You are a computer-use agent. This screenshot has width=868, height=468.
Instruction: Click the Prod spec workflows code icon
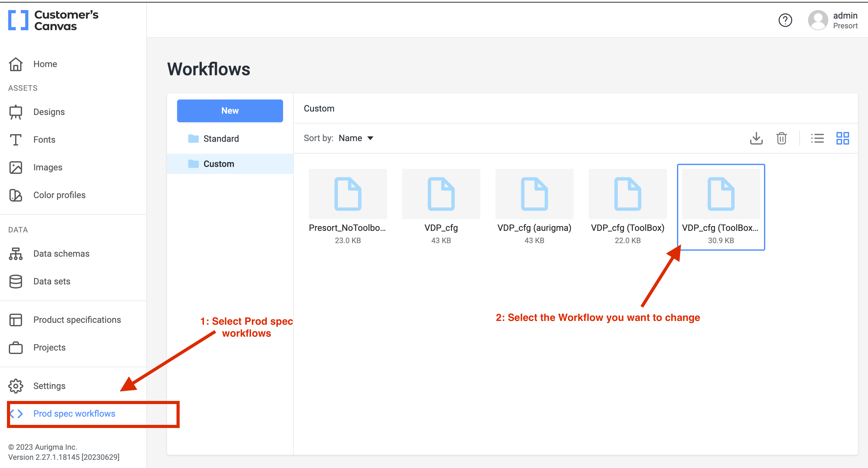pos(16,414)
